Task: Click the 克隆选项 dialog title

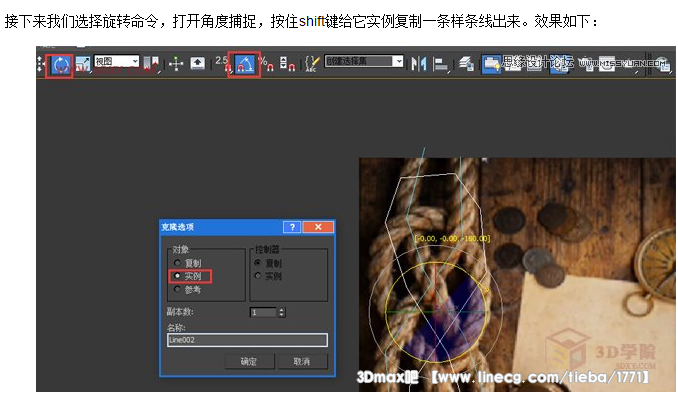Action: [x=178, y=227]
